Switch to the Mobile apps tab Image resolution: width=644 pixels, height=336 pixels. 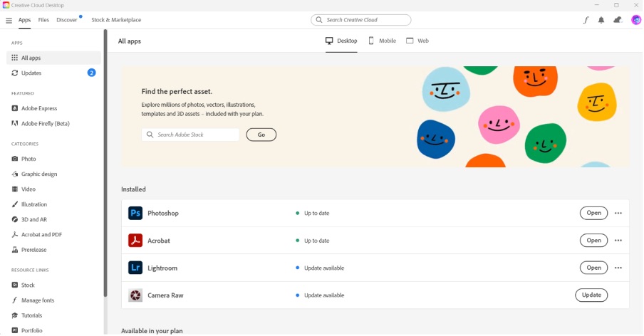[382, 41]
